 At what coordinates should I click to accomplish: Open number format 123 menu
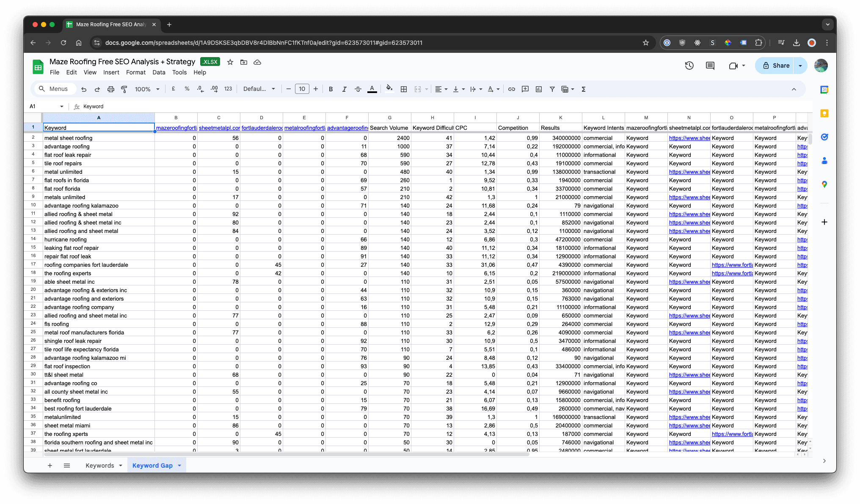[x=228, y=89]
